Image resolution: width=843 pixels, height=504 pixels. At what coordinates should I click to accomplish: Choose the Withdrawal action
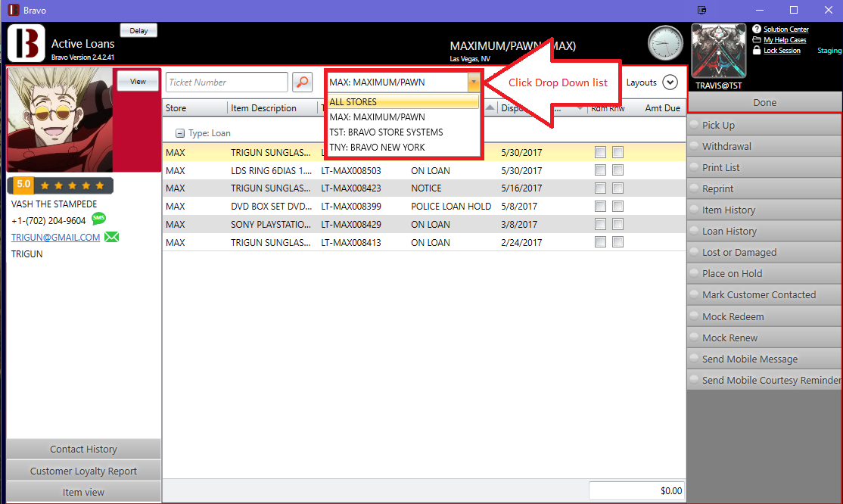click(764, 146)
